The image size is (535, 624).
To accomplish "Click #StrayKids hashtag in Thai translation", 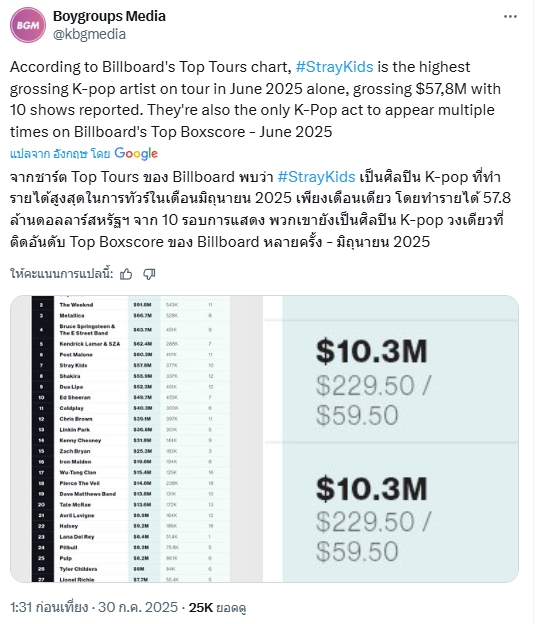I will pos(316,177).
